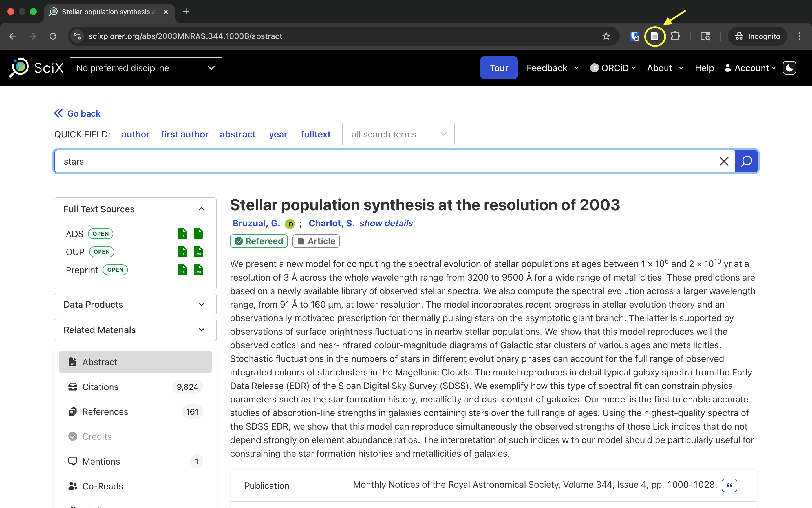Open the Co-Reads view
Image resolution: width=812 pixels, height=508 pixels.
tap(135, 486)
